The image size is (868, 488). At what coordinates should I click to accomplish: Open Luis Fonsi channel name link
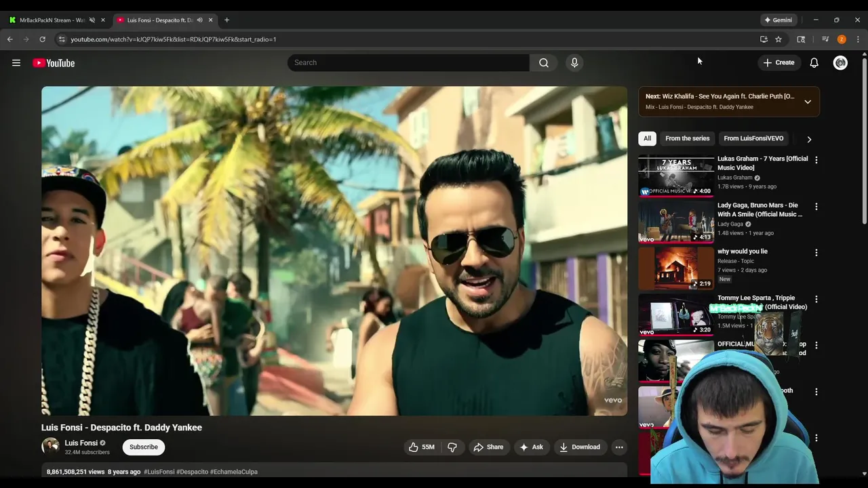(x=81, y=443)
